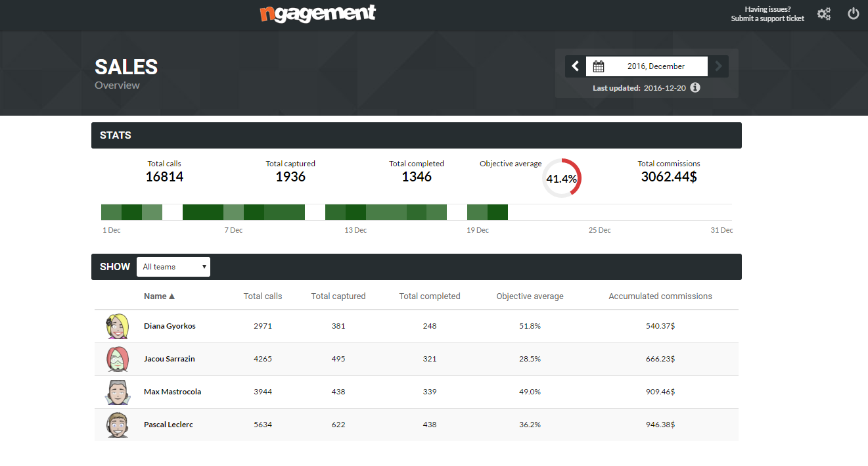Click the Accumulated commissions column header
This screenshot has height=466, width=868.
tap(660, 296)
